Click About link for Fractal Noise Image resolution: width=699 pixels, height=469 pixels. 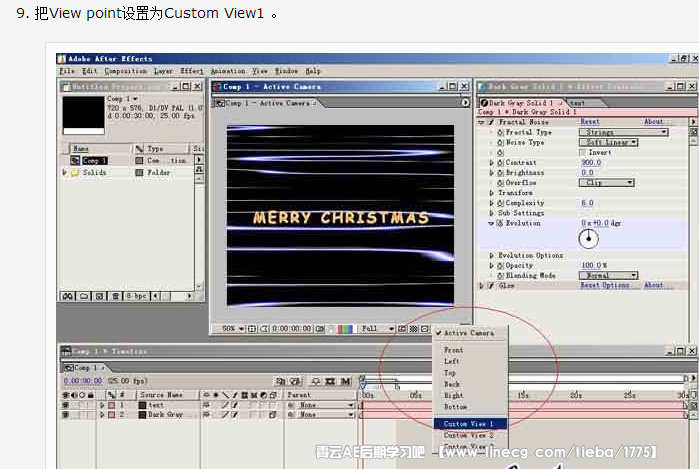pos(654,122)
